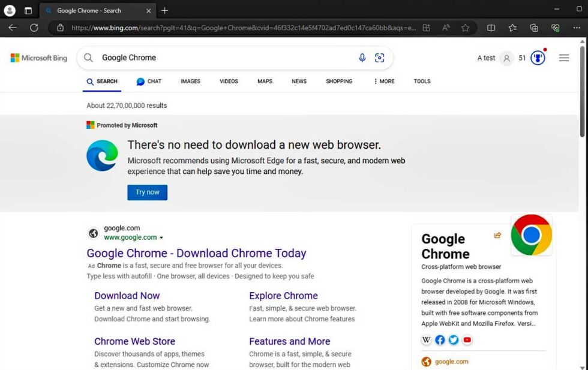588x370 pixels.
Task: Add this page to favorites with the star
Action: 466,28
